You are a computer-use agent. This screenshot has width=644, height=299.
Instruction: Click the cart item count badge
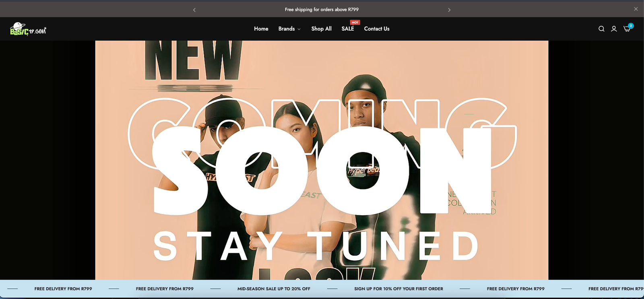tap(631, 26)
